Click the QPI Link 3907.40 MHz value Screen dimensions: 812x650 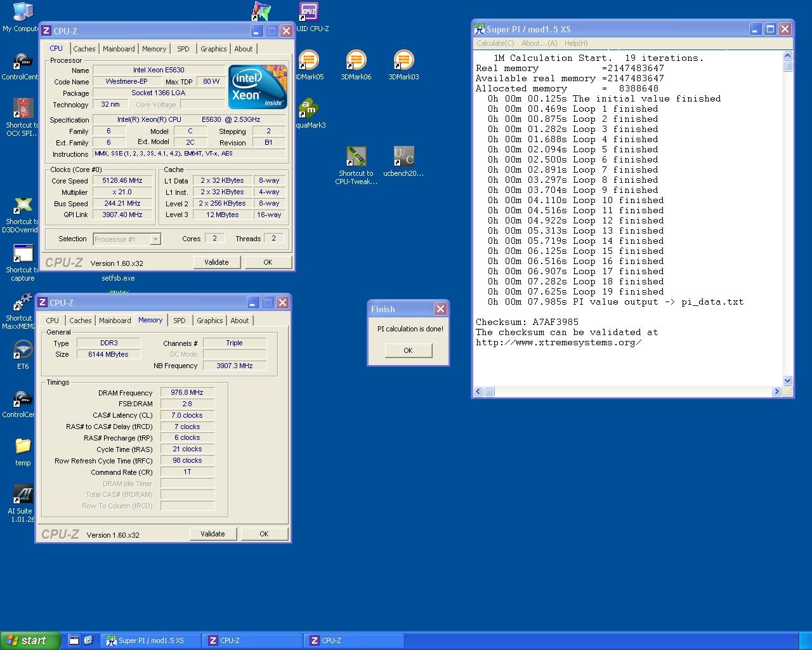pyautogui.click(x=122, y=215)
